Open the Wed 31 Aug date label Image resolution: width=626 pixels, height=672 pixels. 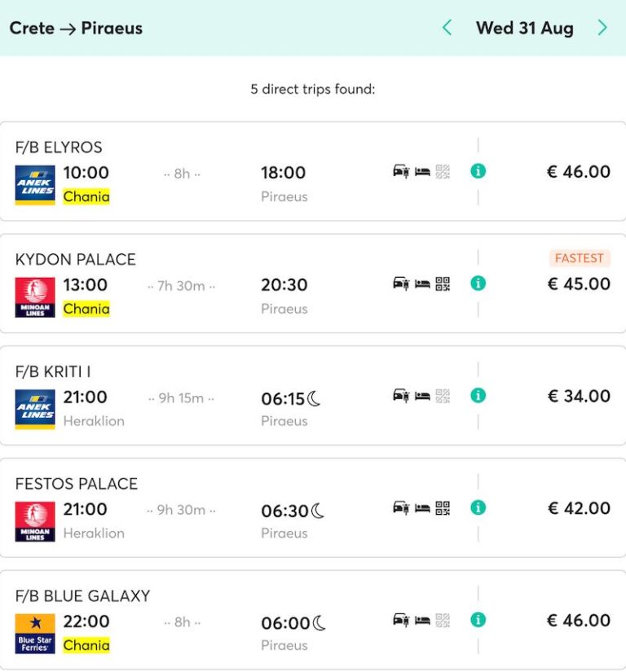point(525,27)
